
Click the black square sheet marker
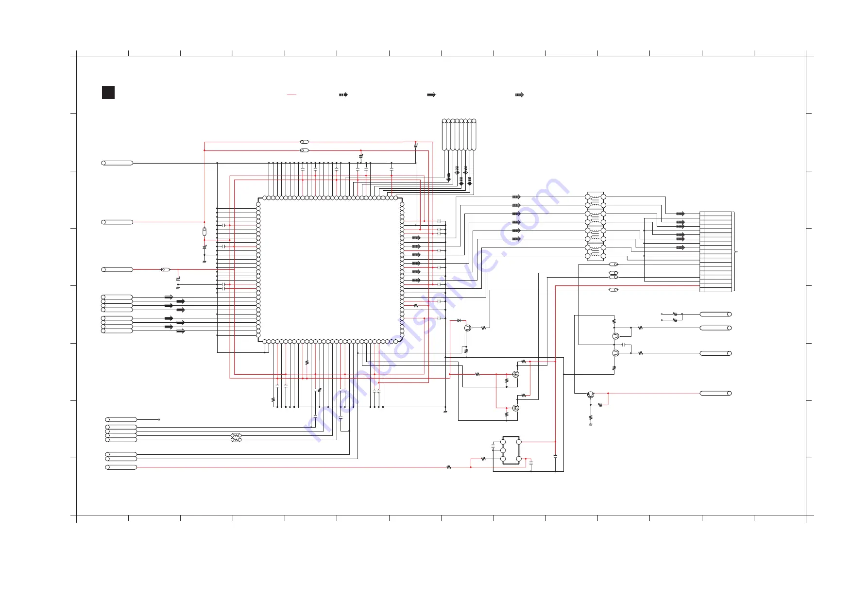coord(108,93)
